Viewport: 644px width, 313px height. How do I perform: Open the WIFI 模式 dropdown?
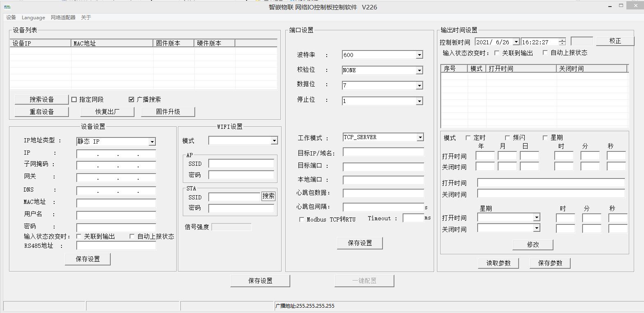point(274,141)
